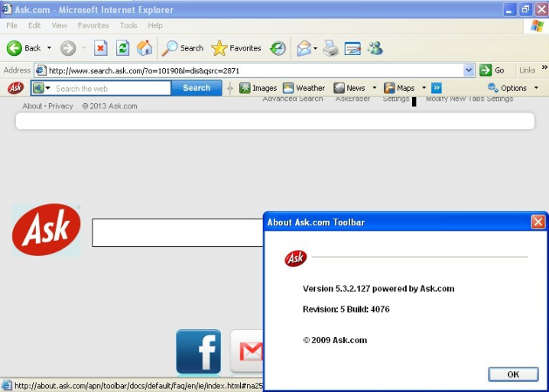Follow the About link on page
This screenshot has height=392, width=549.
click(x=32, y=106)
